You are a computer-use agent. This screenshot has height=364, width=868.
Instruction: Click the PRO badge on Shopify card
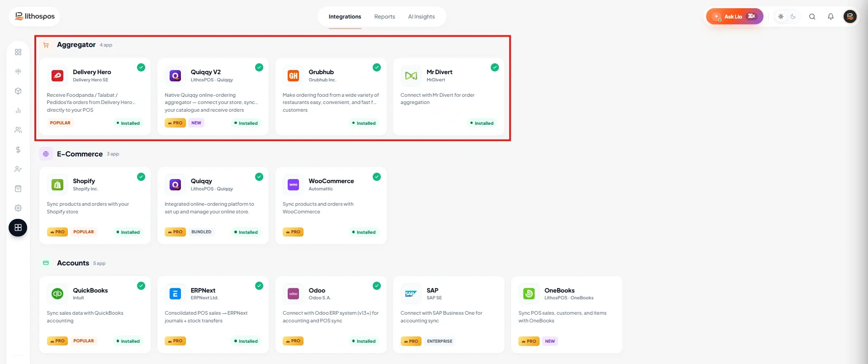coord(57,232)
